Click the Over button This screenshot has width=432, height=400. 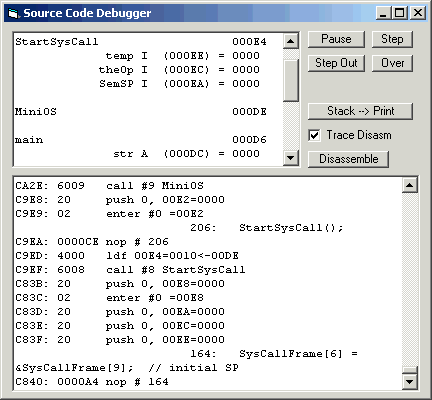click(392, 63)
